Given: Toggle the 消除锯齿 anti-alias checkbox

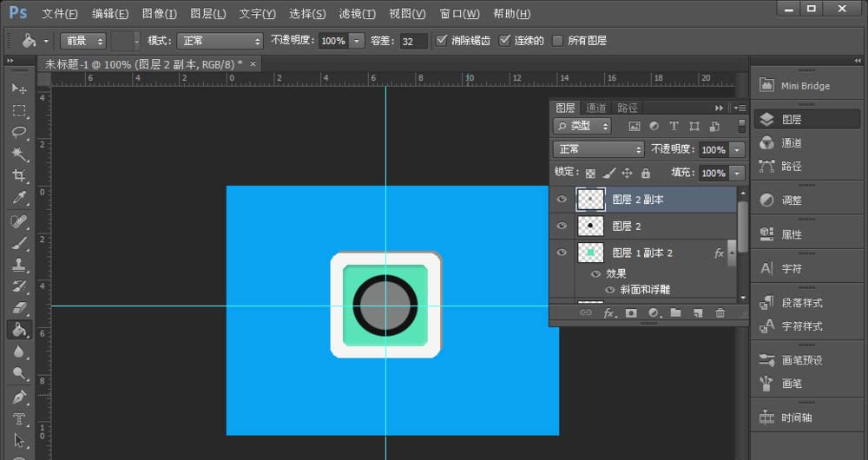Looking at the screenshot, I should (x=442, y=41).
